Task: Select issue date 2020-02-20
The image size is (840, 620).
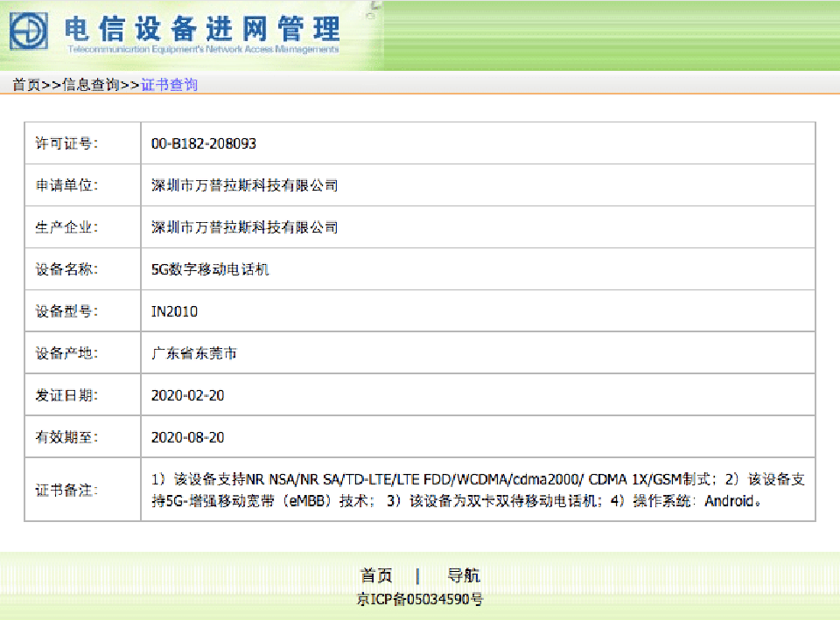Action: point(187,395)
